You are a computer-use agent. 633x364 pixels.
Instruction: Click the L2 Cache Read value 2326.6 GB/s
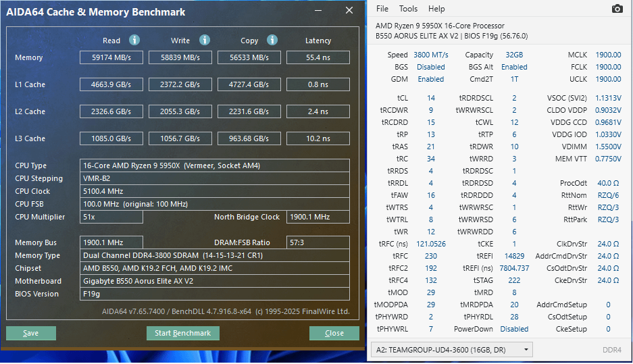tap(111, 111)
